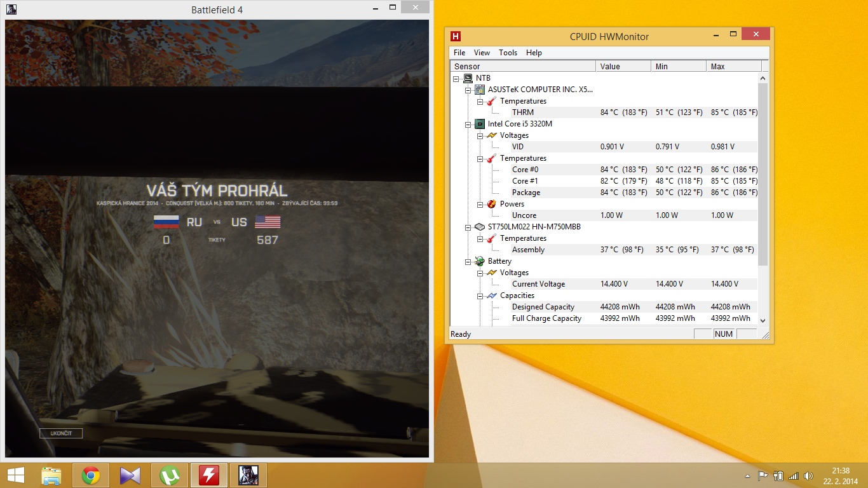This screenshot has height=488, width=868.
Task: Click the hard drive icon for ST750LM022
Action: (480, 227)
